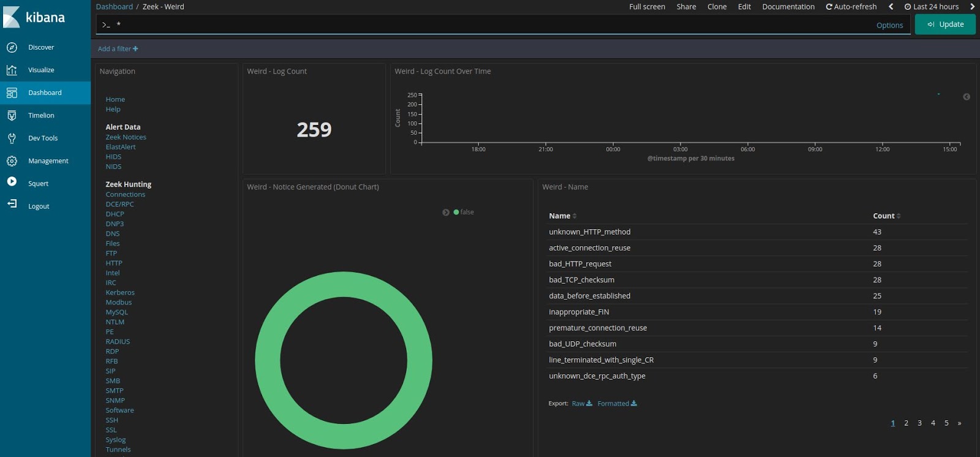Open Kerberos link
Screen dimensions: 980x457
click(x=120, y=292)
